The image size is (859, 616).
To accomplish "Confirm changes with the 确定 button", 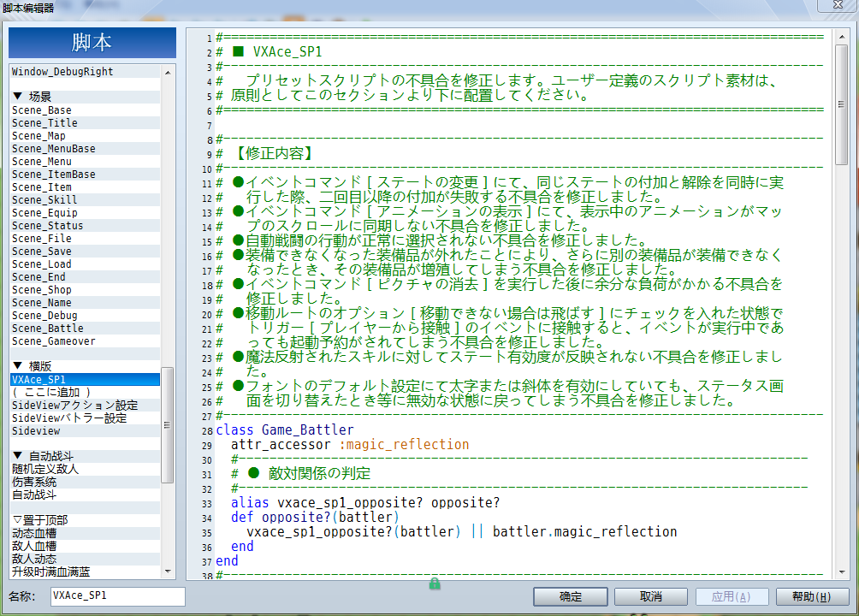I will (571, 597).
